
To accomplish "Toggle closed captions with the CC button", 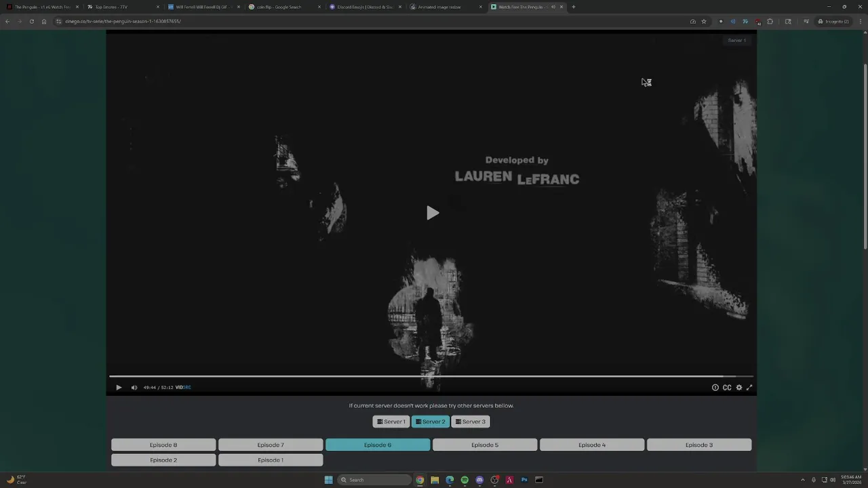I will tap(727, 388).
